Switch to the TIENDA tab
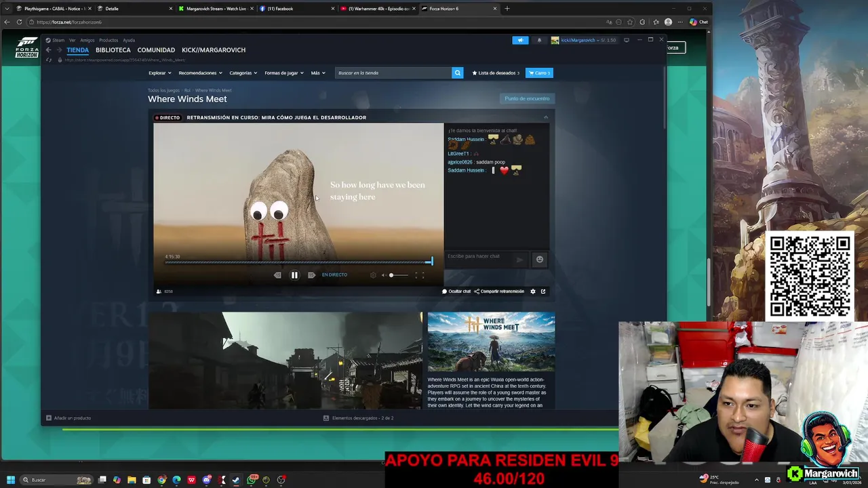This screenshot has width=868, height=488. coord(78,50)
